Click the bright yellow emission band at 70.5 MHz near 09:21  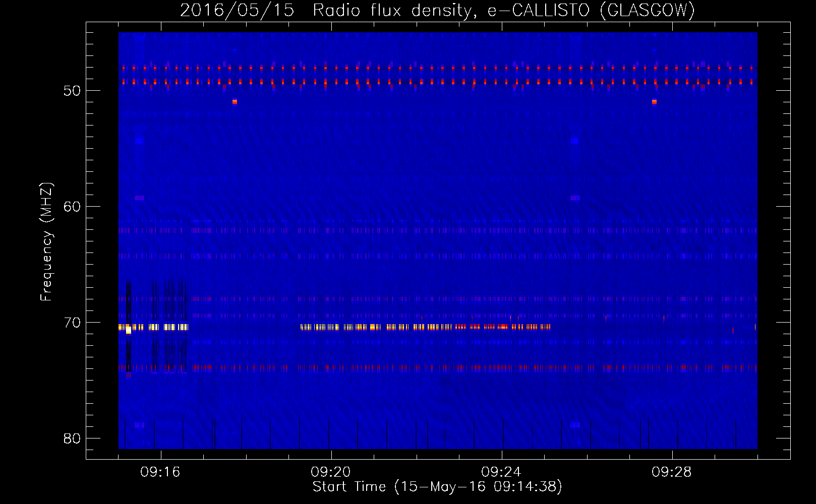pyautogui.click(x=425, y=327)
